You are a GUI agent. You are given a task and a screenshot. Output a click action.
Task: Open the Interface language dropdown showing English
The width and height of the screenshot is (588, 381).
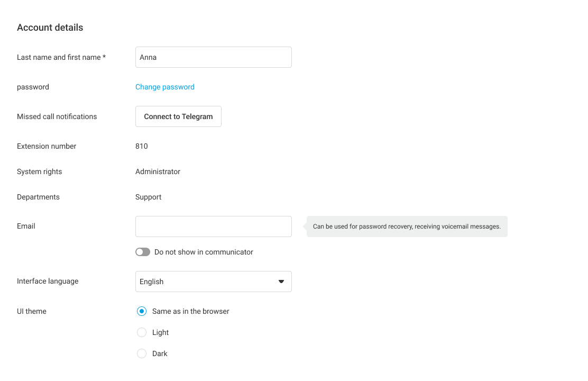[x=213, y=282]
